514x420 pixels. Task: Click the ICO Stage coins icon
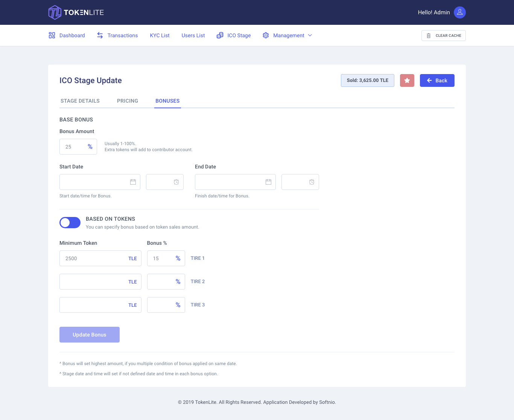click(220, 35)
